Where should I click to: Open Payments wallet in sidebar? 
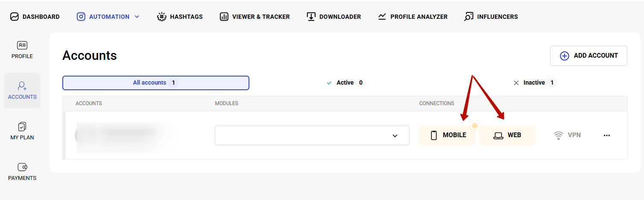[22, 171]
